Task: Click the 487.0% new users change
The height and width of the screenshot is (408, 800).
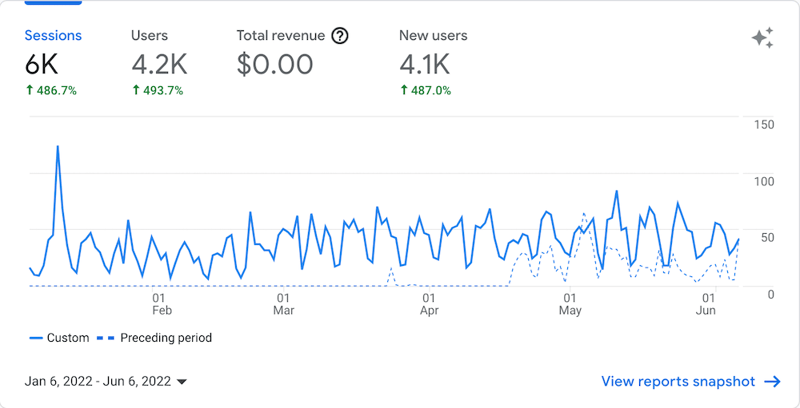Action: click(x=426, y=91)
